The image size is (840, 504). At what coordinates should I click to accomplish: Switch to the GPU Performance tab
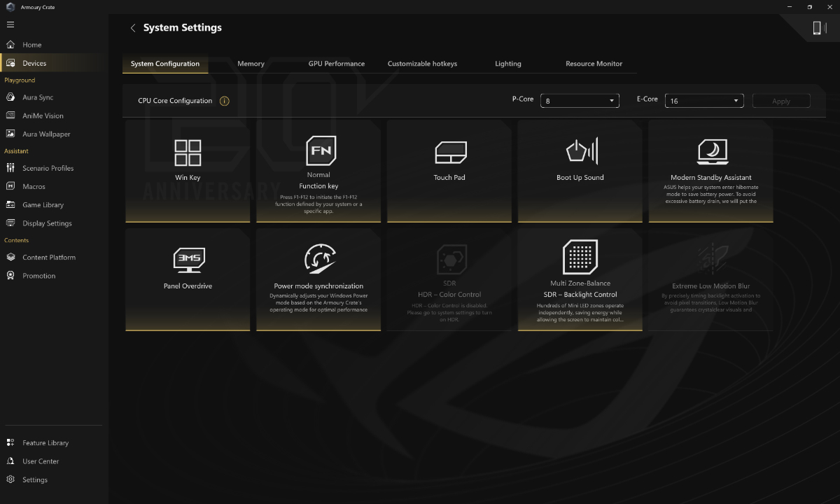[336, 64]
